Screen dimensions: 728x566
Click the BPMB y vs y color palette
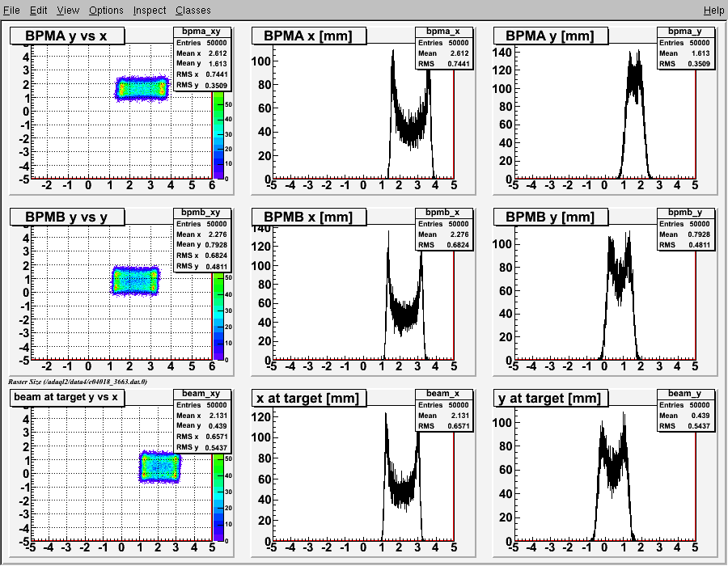click(x=218, y=315)
